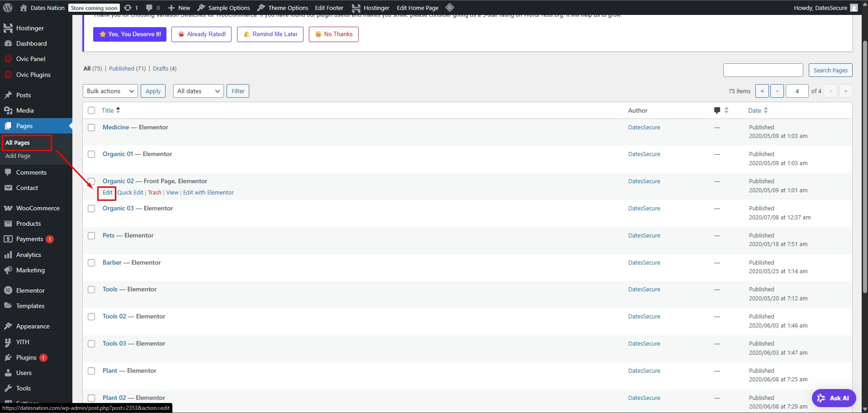Go to first page of results

(x=762, y=91)
